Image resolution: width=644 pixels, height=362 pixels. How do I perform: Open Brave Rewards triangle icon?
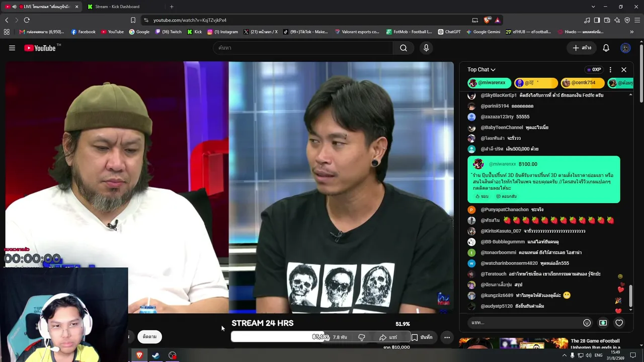point(497,20)
